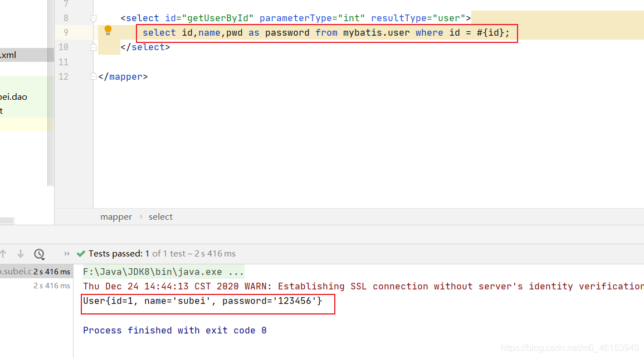
Task: Click the resultType="user" attribute
Action: tap(418, 18)
